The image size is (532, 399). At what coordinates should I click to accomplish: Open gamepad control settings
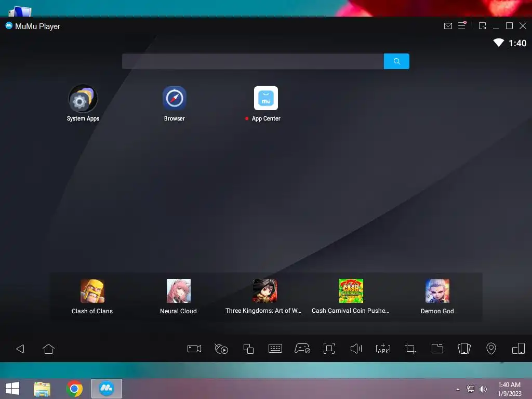point(302,349)
